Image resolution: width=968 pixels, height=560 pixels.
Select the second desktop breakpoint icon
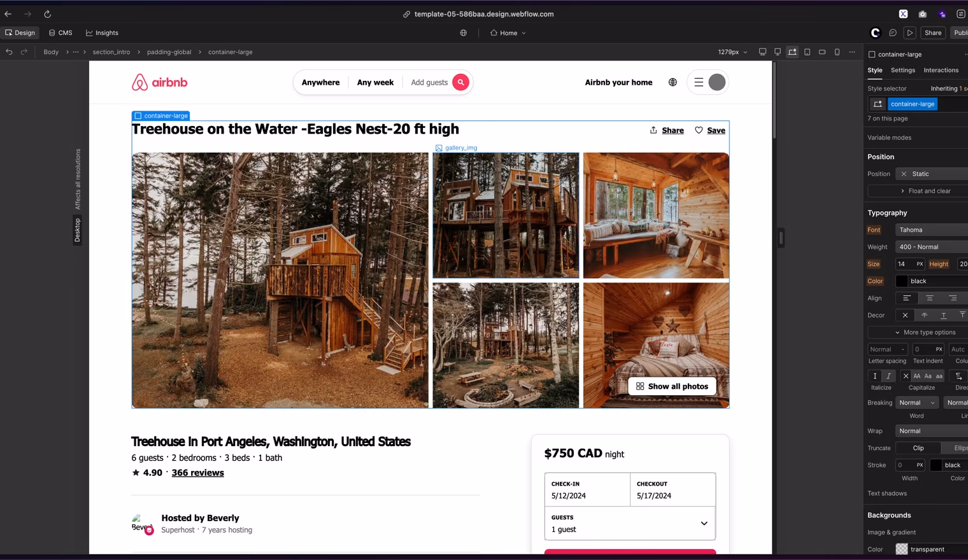pyautogui.click(x=778, y=52)
